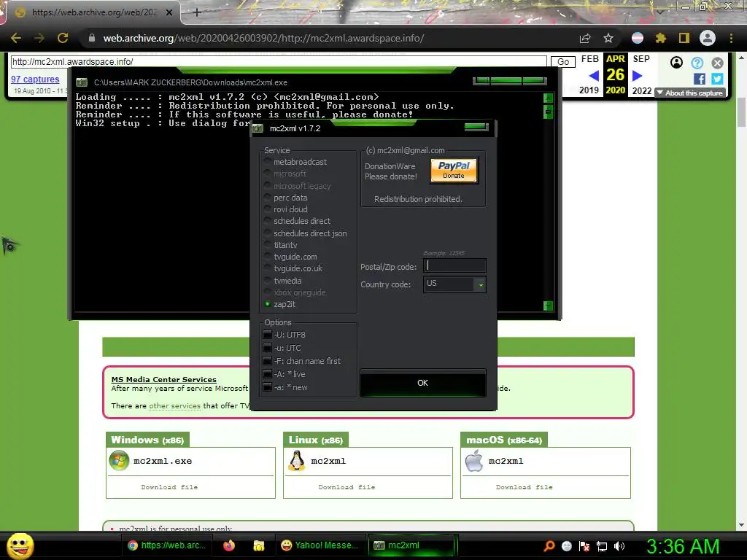
Task: Close the Wayback toolbar
Action: [x=718, y=63]
